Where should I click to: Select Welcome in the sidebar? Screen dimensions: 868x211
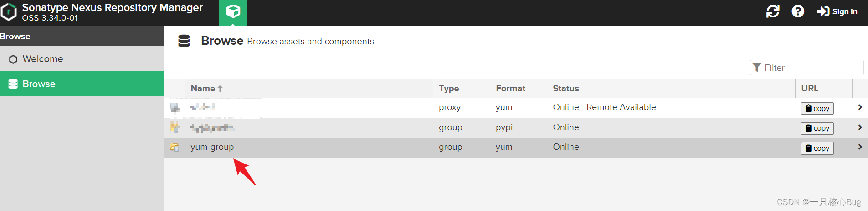point(42,59)
